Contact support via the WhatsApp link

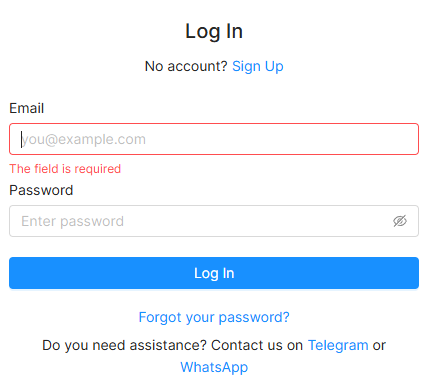tap(214, 367)
